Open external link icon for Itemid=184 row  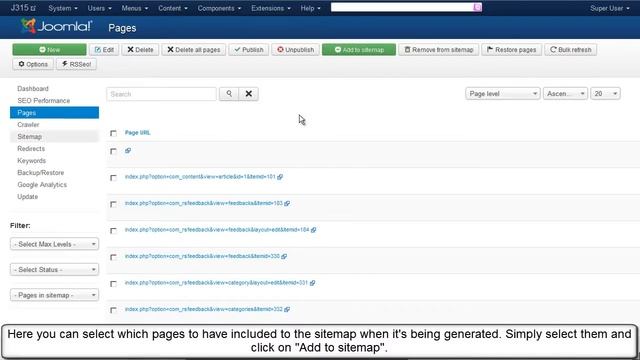click(x=313, y=230)
